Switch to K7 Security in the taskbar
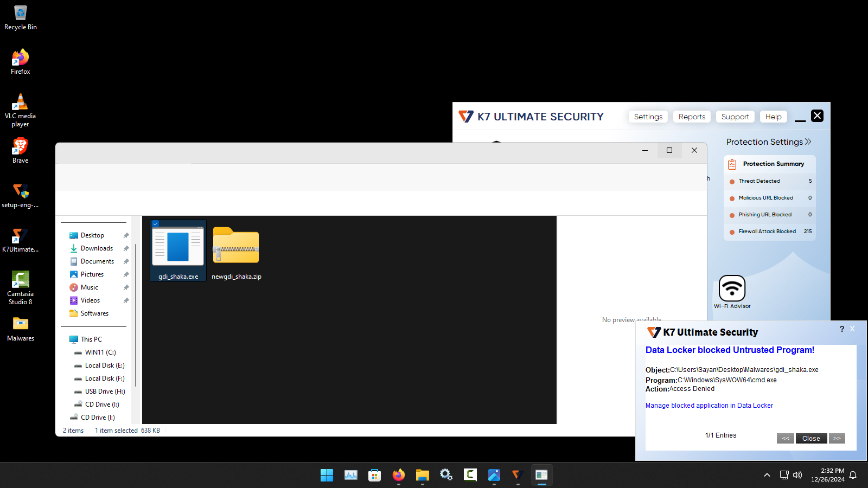 point(518,475)
